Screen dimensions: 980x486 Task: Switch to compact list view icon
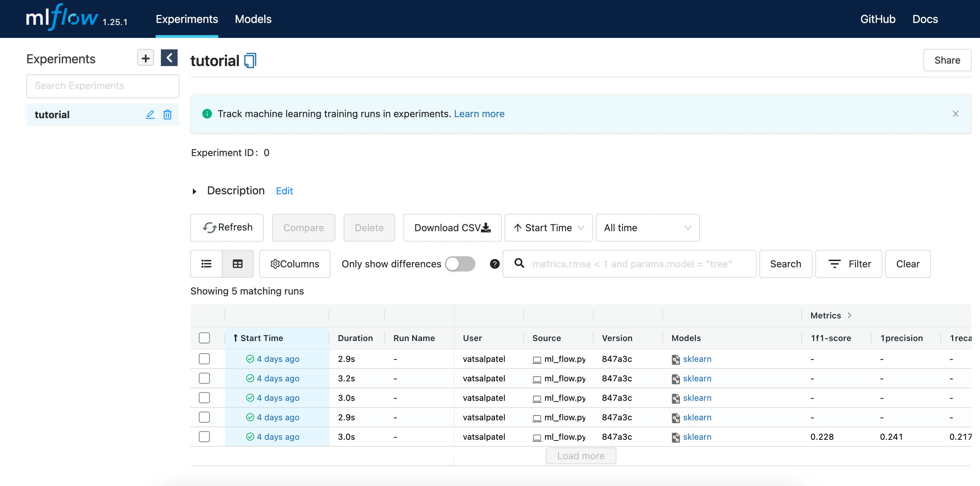coord(206,264)
